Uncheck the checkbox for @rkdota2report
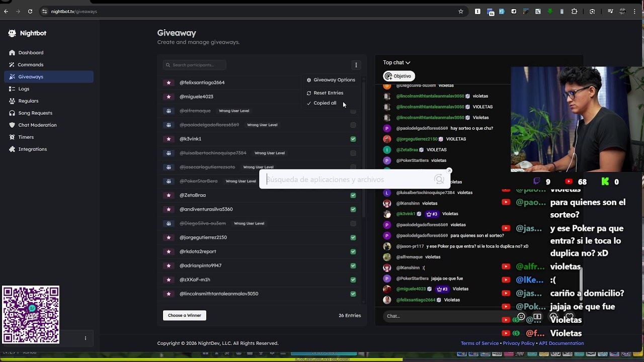This screenshot has height=362, width=644. [x=353, y=251]
